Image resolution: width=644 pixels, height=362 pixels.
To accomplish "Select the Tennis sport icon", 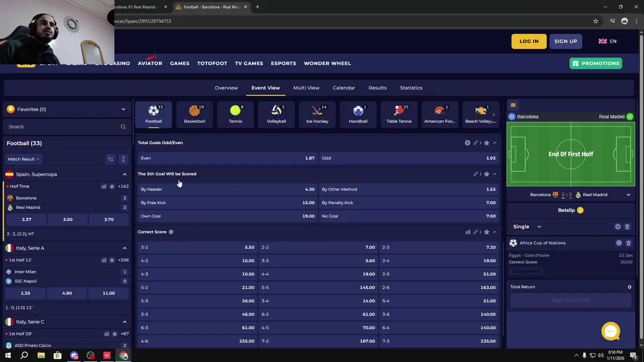I will pos(235,114).
